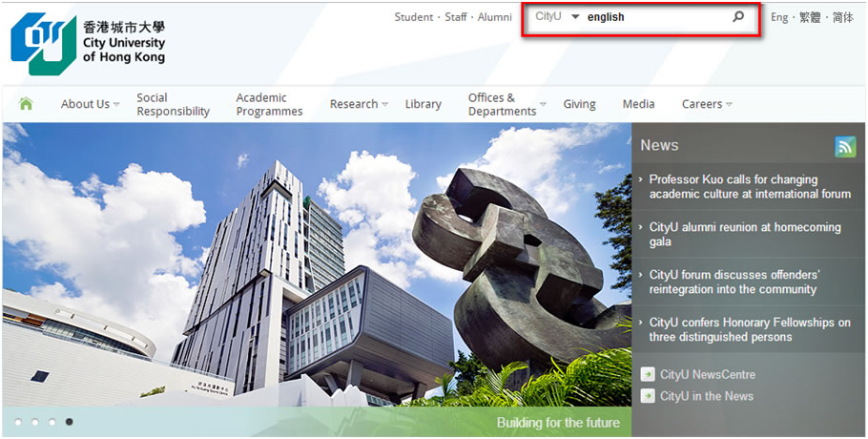
Task: Click the City University of Hong Kong logo
Action: point(88,44)
